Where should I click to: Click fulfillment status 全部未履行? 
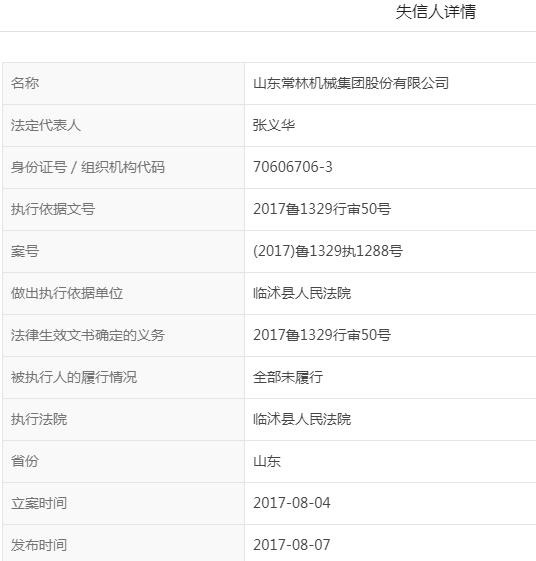[288, 377]
